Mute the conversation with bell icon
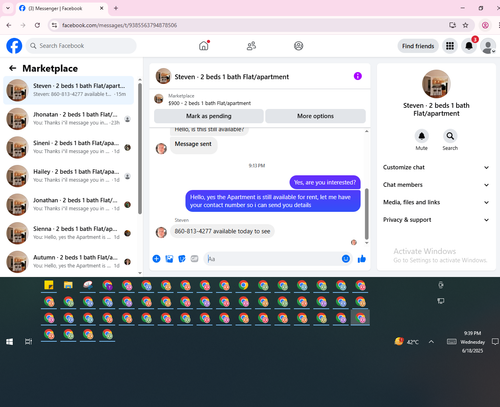500x407 pixels. pos(421,136)
